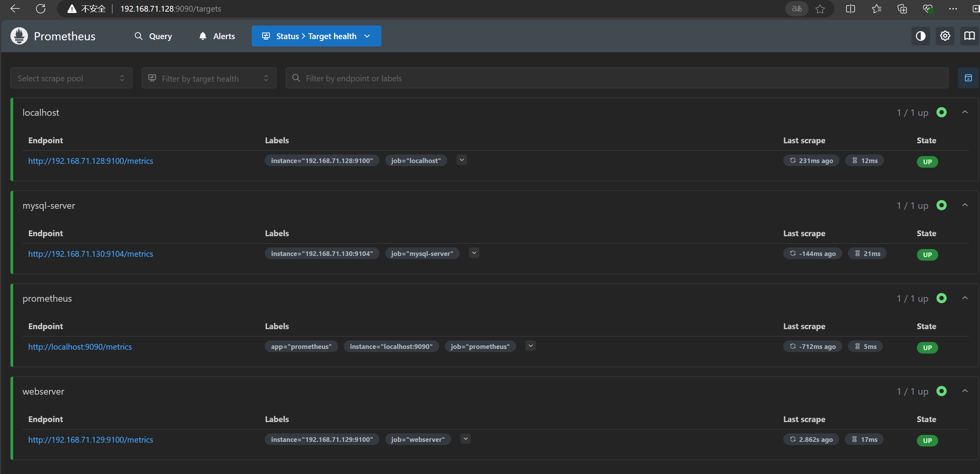The height and width of the screenshot is (474, 980).
Task: Open the Alerts page
Action: [x=217, y=36]
